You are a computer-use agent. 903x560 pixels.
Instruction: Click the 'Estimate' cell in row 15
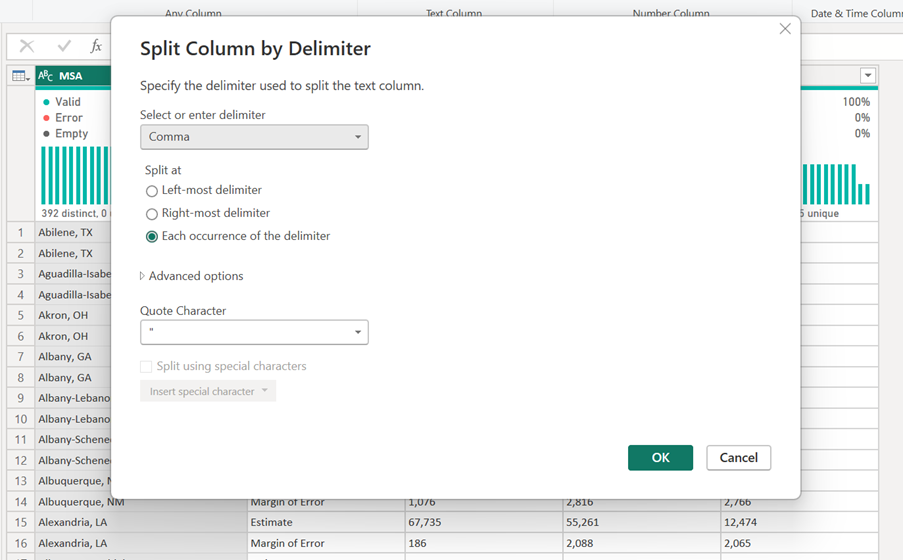326,523
